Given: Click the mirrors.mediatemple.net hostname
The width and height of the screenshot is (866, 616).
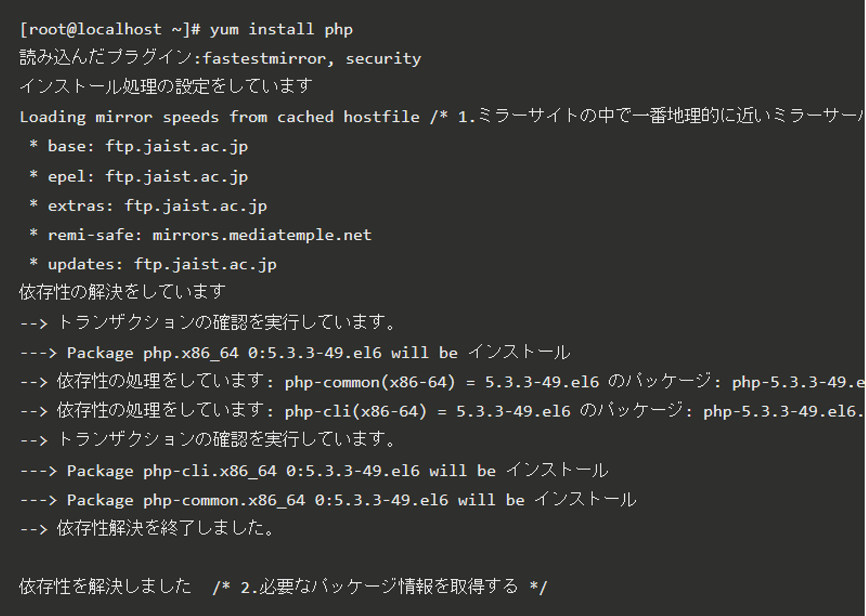Looking at the screenshot, I should pos(262,235).
